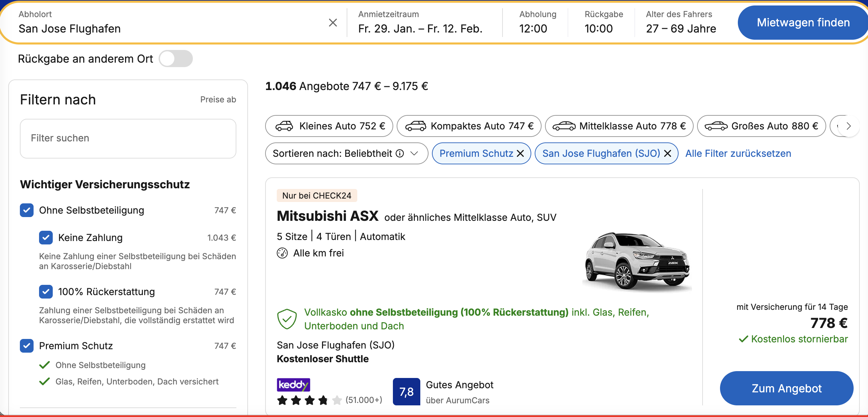This screenshot has width=868, height=417.
Task: Select Mittelklasse Auto 778 € category
Action: pyautogui.click(x=619, y=126)
